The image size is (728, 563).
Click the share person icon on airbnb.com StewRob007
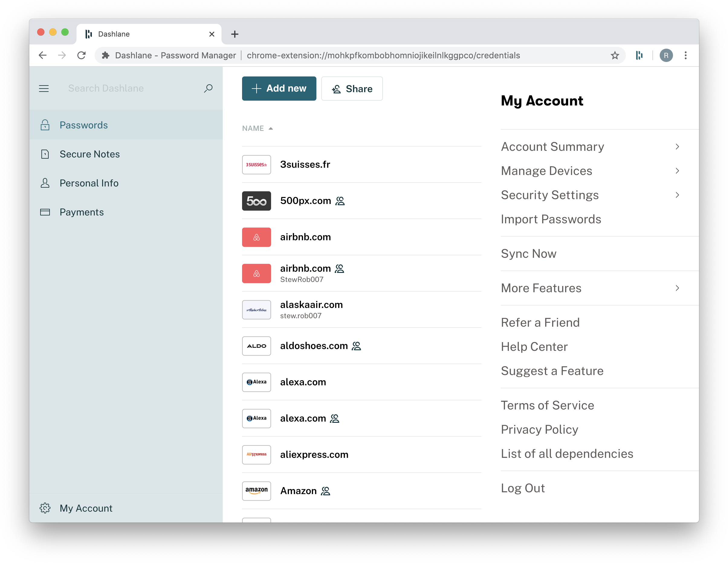point(340,268)
